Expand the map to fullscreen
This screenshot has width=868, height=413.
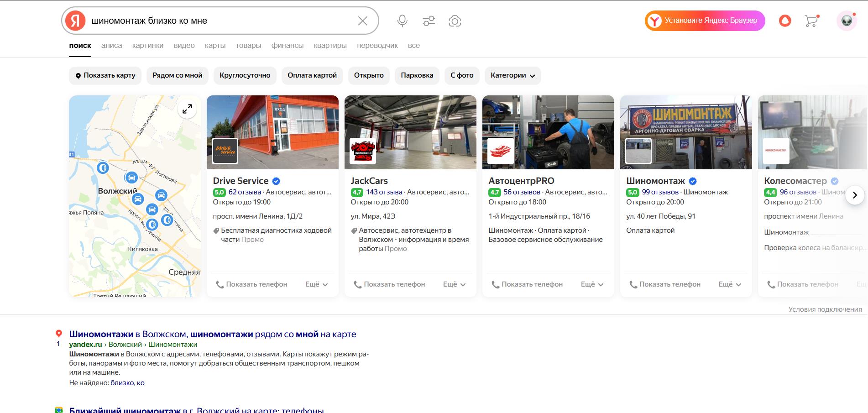[x=187, y=109]
